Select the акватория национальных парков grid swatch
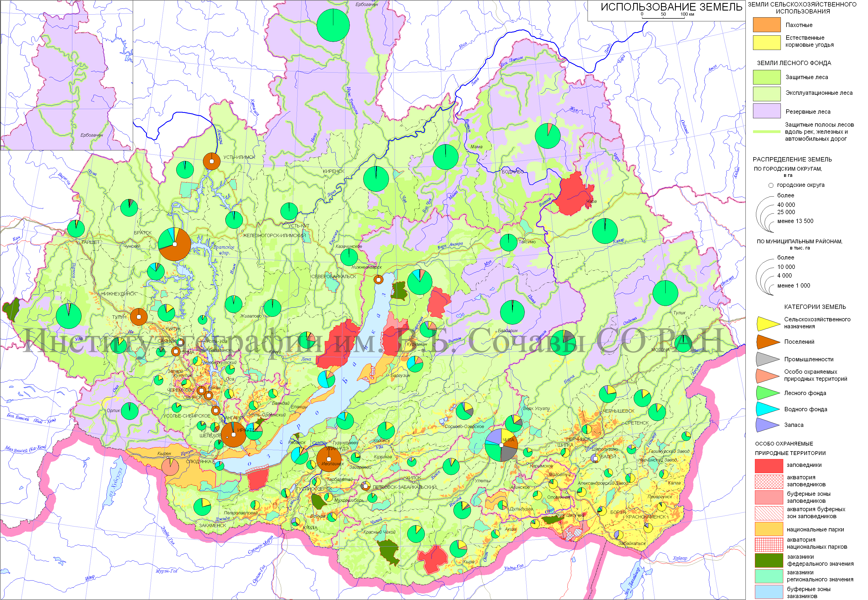868x600 pixels. pos(769,544)
